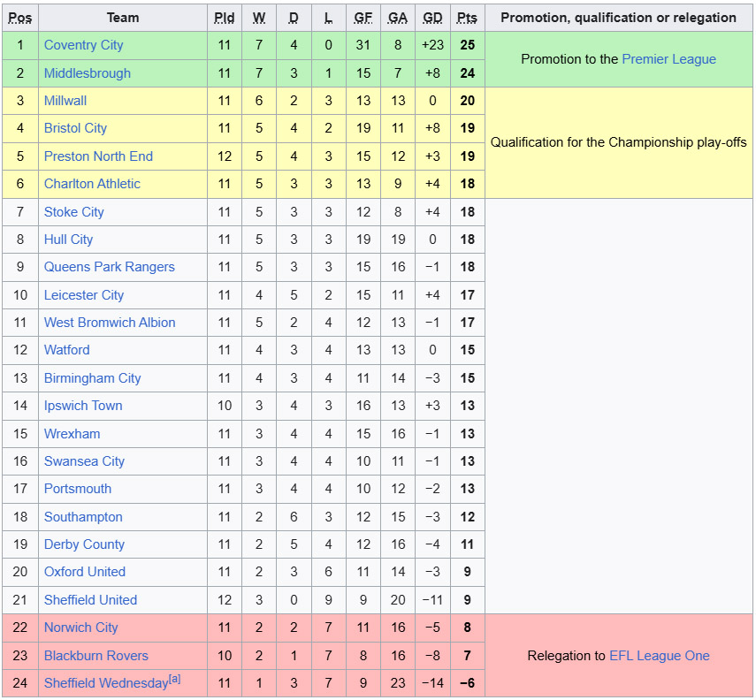This screenshot has width=756, height=700.
Task: Open the Sheffield Wednesday team link
Action: click(x=105, y=683)
